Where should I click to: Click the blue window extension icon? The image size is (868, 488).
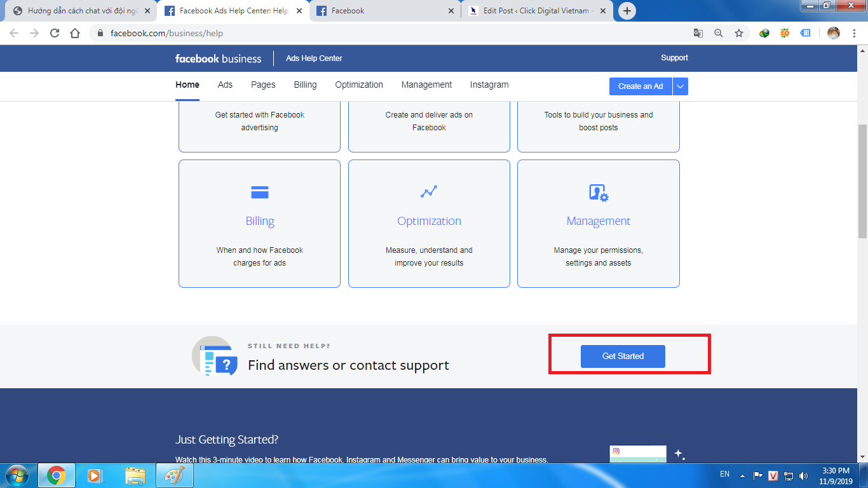[x=805, y=33]
